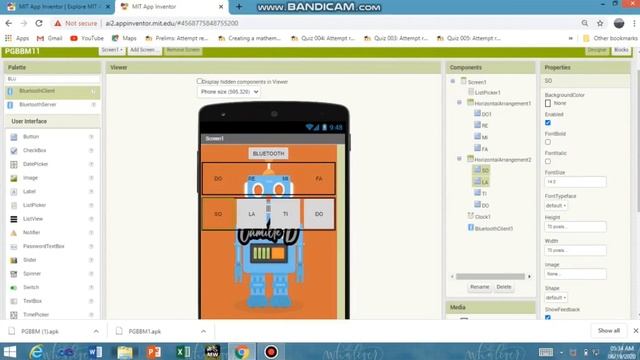Open the Screen1 screen selector dropdown
Screen dimensions: 640x360
click(112, 50)
